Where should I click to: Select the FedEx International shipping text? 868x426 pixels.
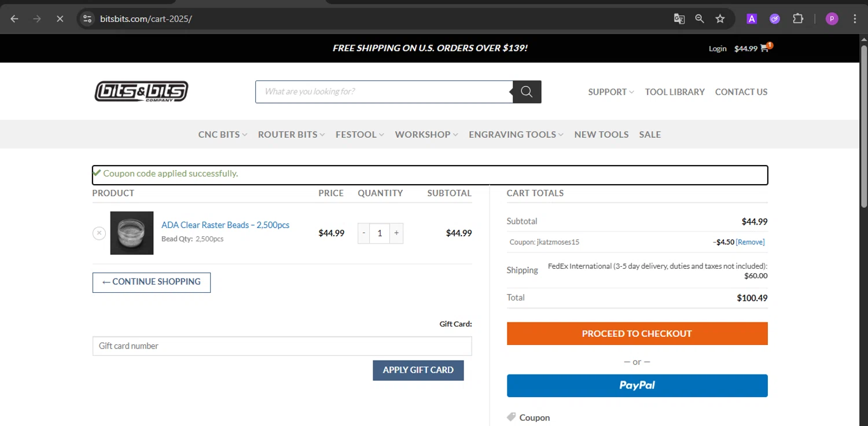tap(657, 266)
